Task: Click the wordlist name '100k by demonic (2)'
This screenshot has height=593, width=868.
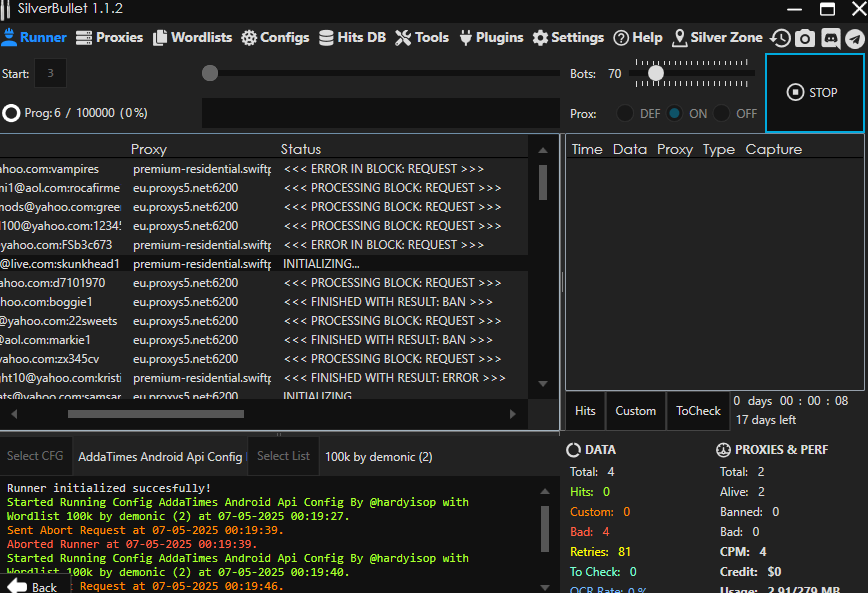Action: [x=379, y=457]
